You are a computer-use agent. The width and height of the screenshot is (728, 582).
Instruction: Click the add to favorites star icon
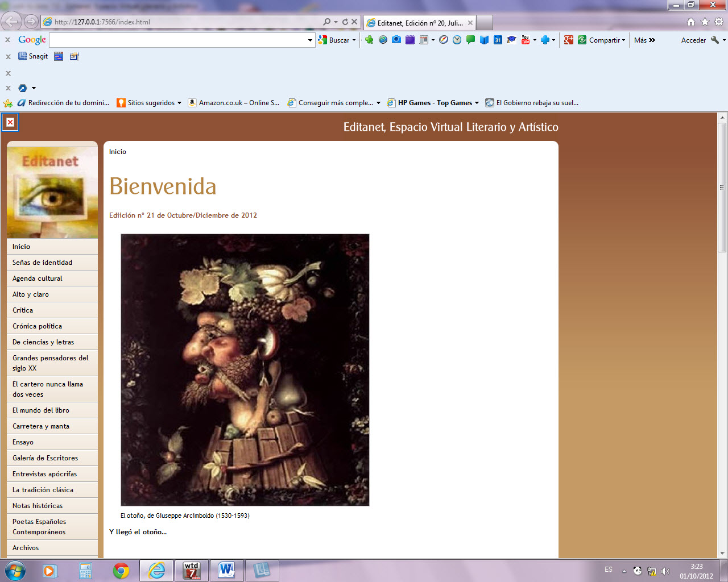[x=8, y=103]
